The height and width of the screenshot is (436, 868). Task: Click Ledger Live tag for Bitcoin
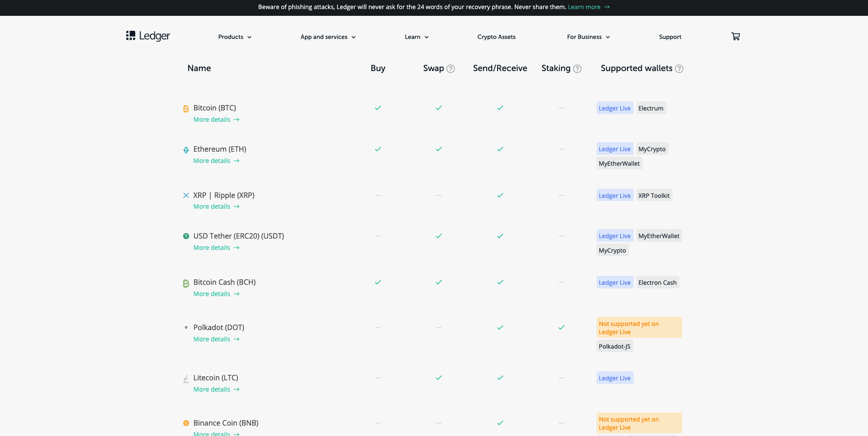click(x=615, y=108)
